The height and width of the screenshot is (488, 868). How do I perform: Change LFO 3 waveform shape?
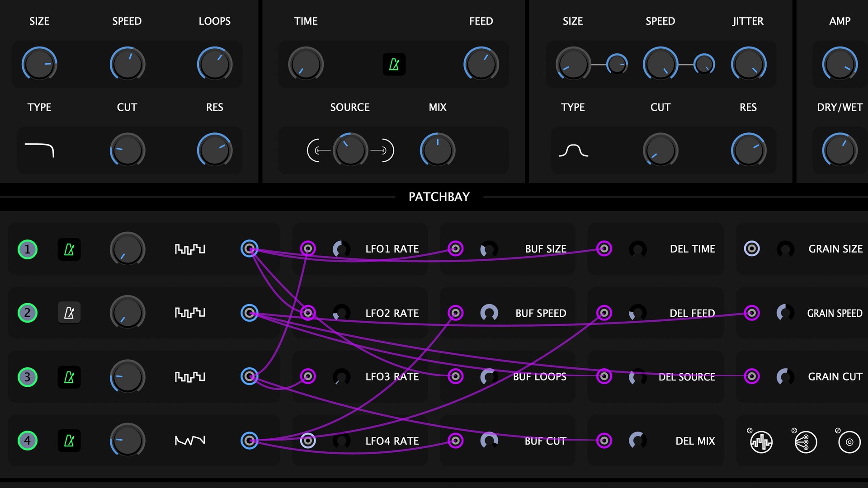(190, 377)
